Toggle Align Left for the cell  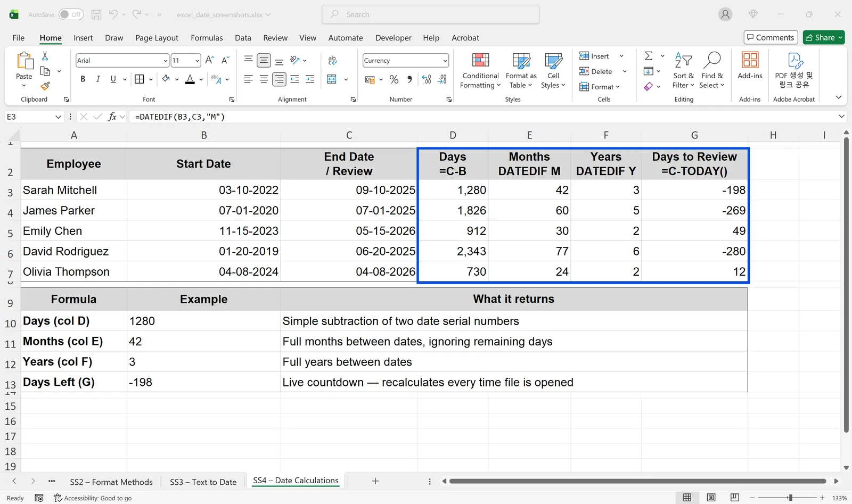248,79
